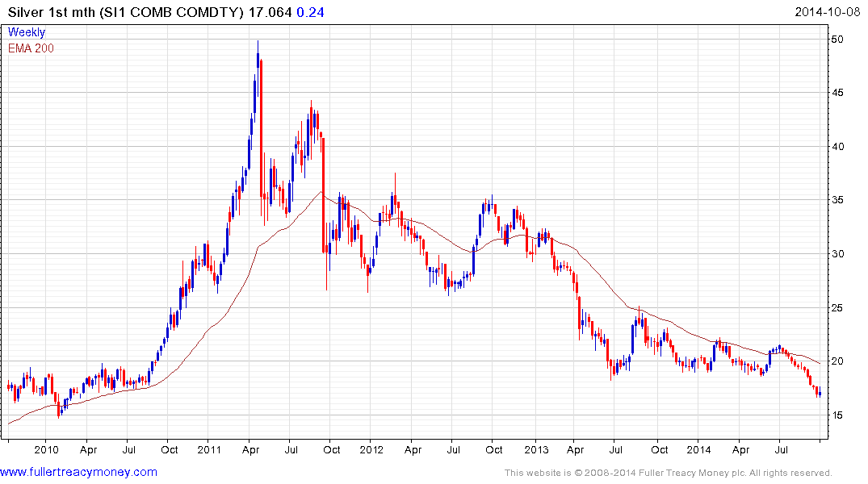Select the chart date 2014-10-08
Viewport: 868px width, 484px height.
pyautogui.click(x=827, y=11)
